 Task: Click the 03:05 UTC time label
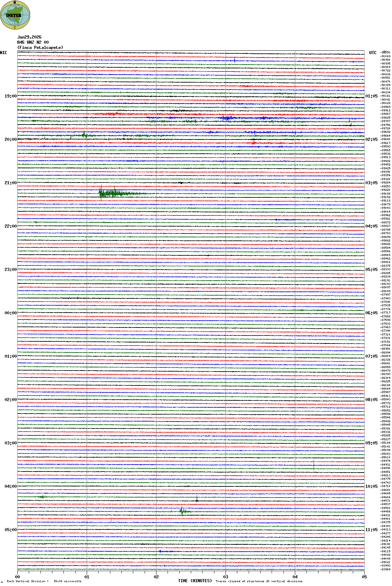point(371,183)
